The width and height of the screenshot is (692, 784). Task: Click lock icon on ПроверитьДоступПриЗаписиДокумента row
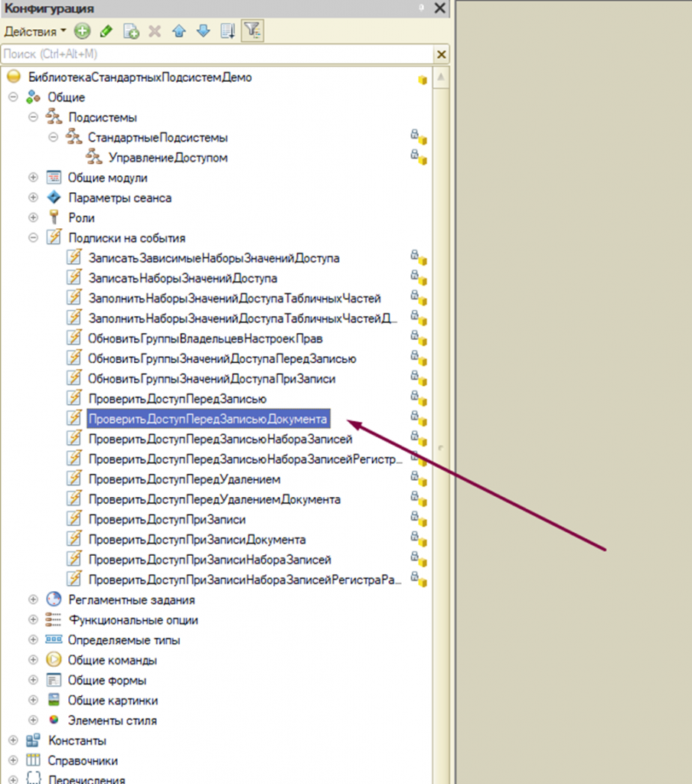(414, 536)
